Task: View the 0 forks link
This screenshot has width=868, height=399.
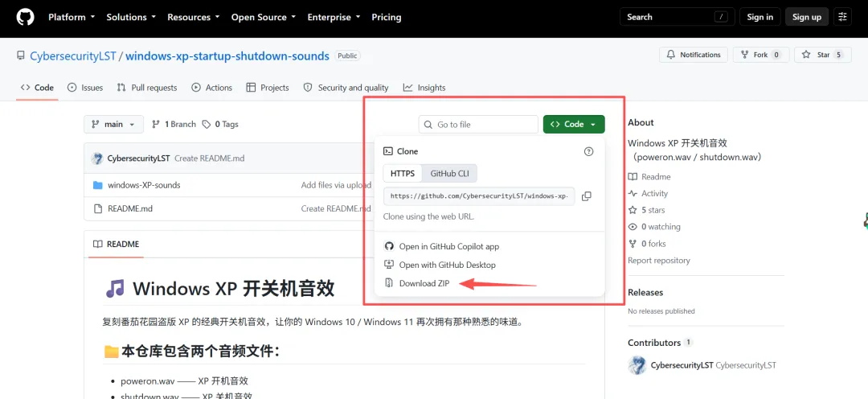Action: pos(647,243)
